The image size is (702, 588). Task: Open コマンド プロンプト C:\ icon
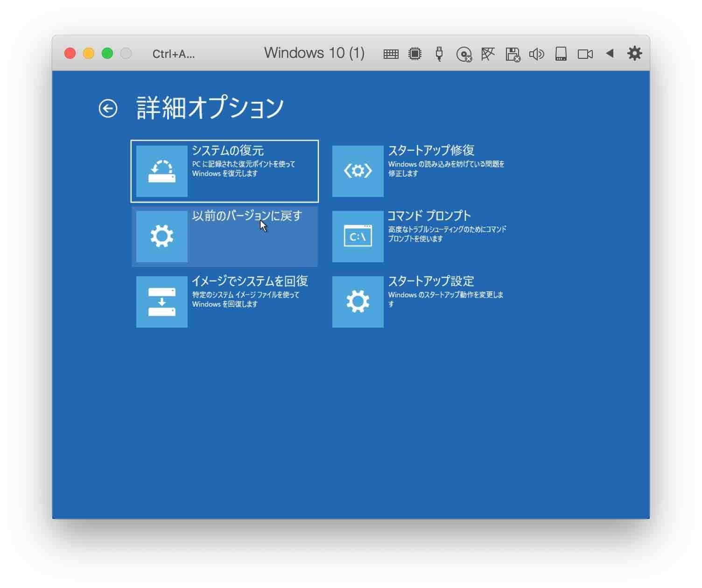point(358,236)
